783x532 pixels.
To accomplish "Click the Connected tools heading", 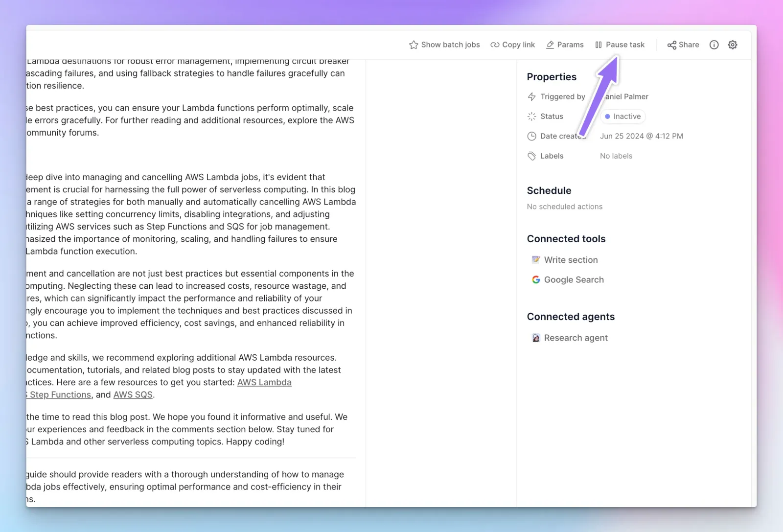I will tap(566, 239).
